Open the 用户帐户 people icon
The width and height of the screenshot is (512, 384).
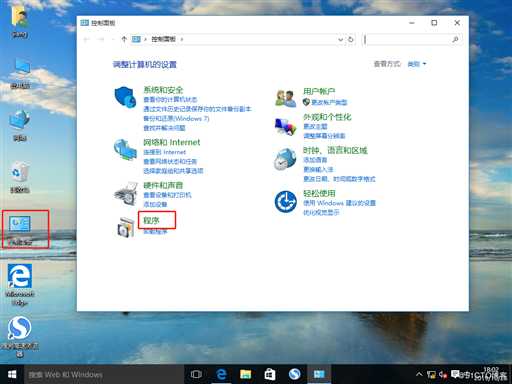285,98
